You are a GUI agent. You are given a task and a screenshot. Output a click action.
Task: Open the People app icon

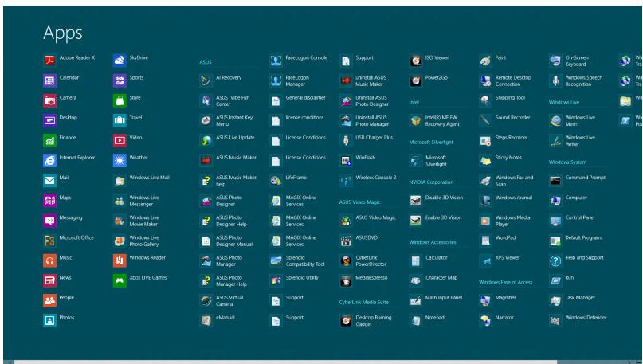pyautogui.click(x=49, y=300)
